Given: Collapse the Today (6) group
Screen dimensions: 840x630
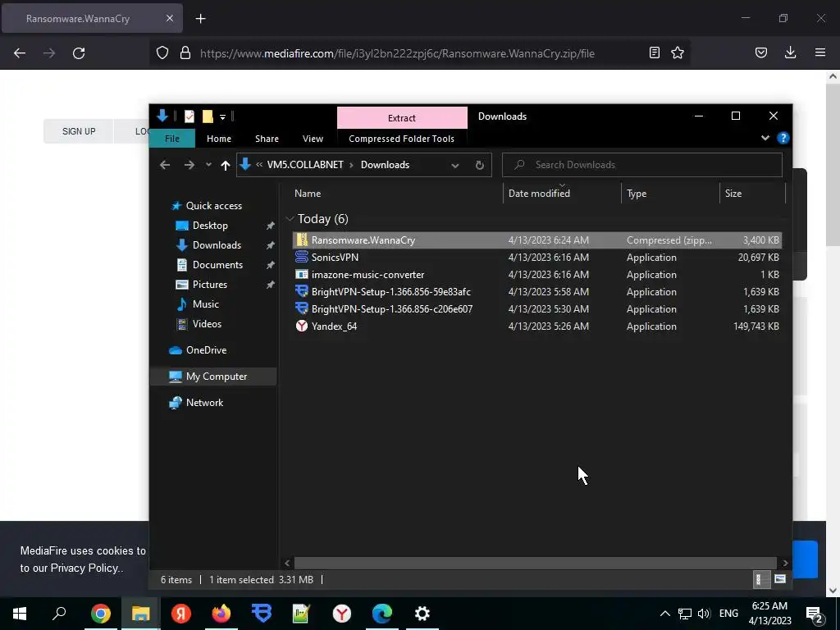Looking at the screenshot, I should click(290, 218).
